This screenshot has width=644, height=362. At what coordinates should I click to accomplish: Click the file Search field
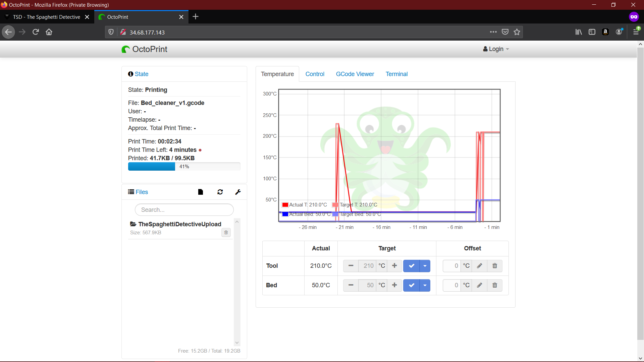184,210
